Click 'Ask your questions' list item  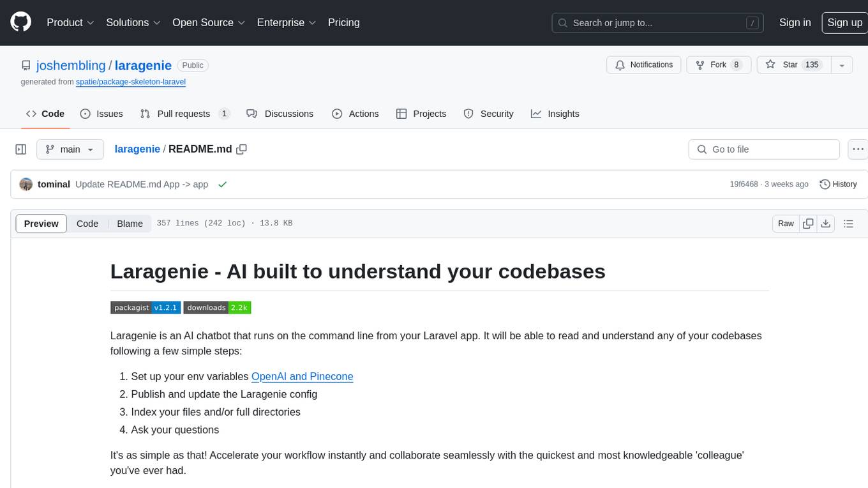175,430
